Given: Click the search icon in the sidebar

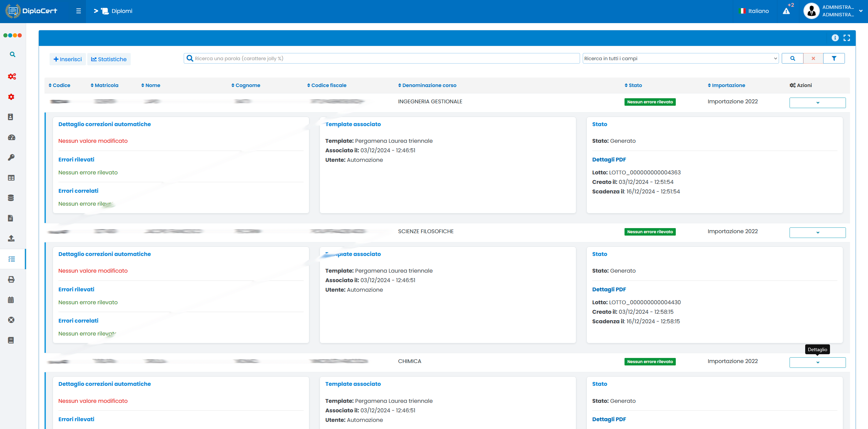Looking at the screenshot, I should pos(13,54).
